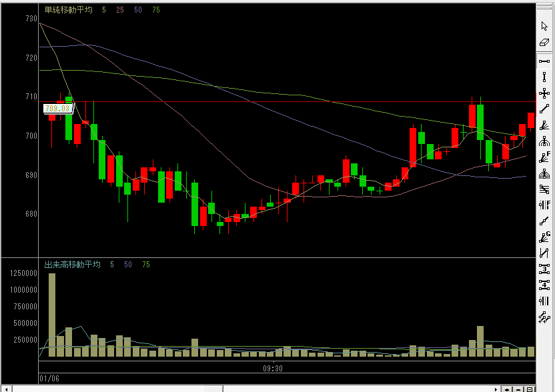Viewport: 555px width, 392px height.
Task: Click the 730 price axis value
Action: pos(31,19)
